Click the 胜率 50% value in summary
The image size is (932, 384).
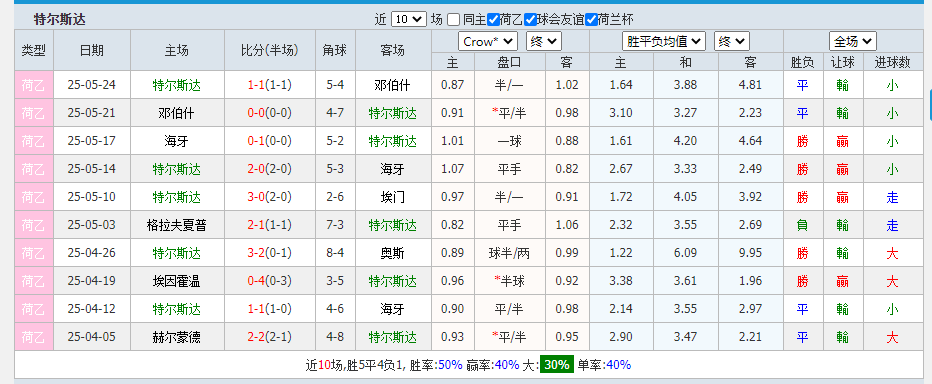click(450, 365)
